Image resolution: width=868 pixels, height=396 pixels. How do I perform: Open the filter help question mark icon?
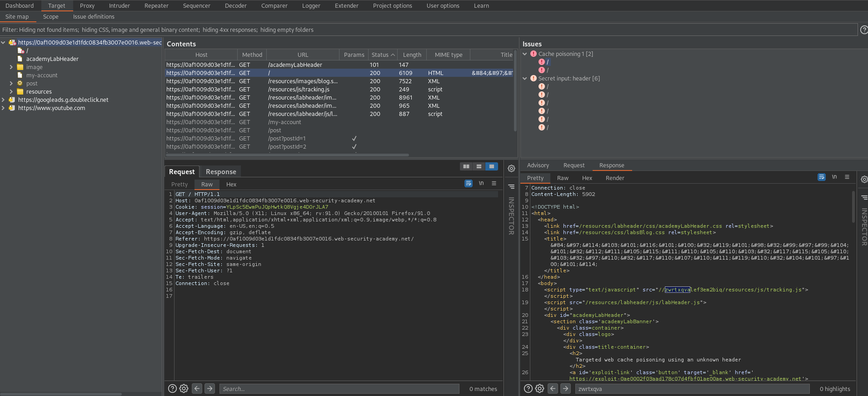(x=864, y=30)
